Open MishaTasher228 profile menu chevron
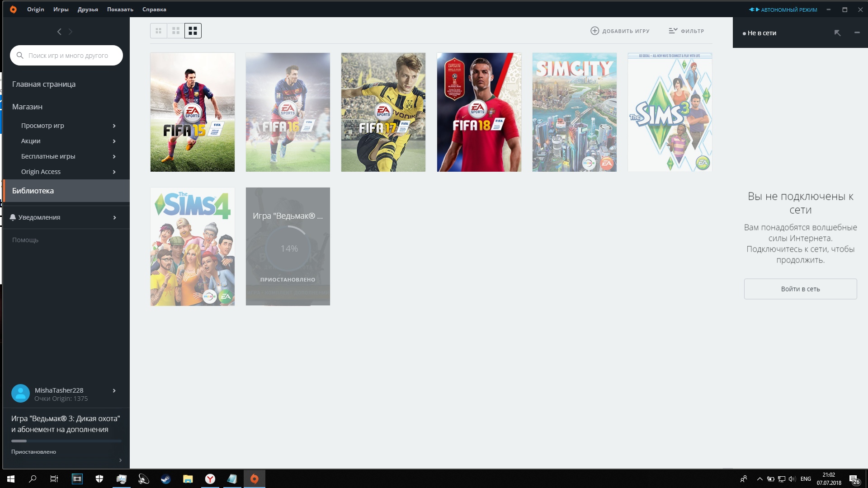The width and height of the screenshot is (868, 488). point(114,391)
